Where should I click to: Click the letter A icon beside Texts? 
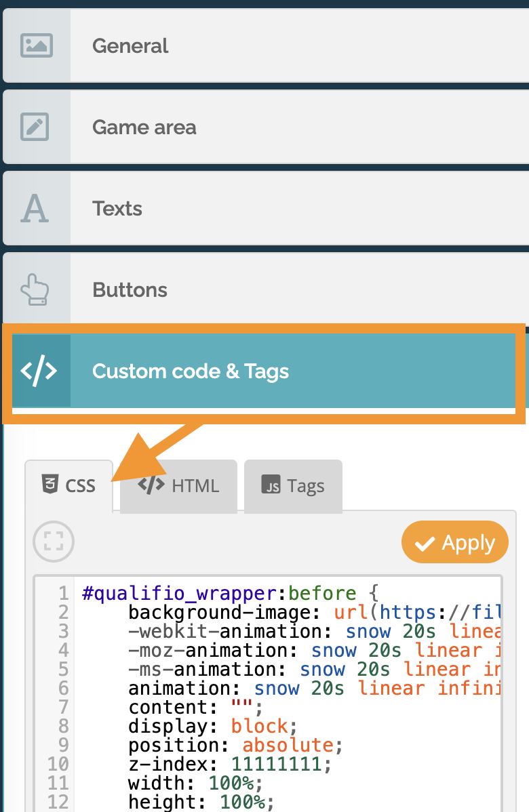tap(35, 209)
